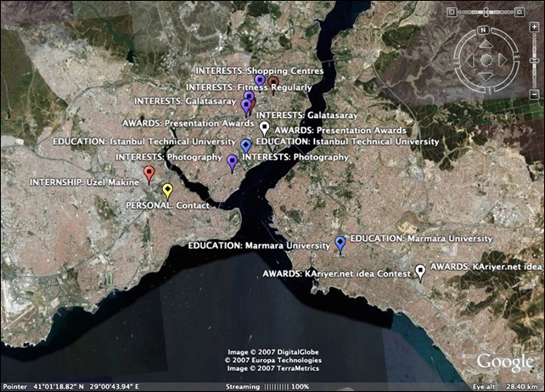Select the white KAriyer.net idea Contest pin

[x=420, y=272]
